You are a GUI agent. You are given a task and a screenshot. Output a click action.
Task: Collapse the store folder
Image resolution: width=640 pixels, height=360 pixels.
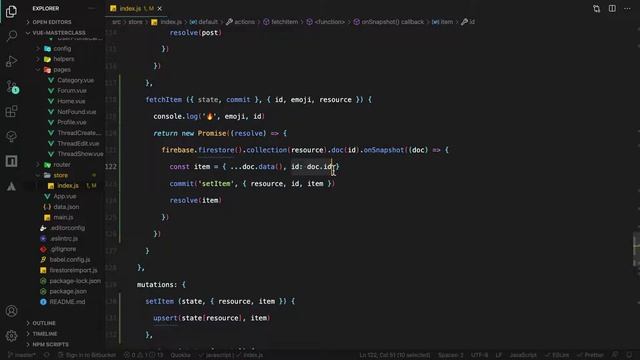[x=60, y=175]
